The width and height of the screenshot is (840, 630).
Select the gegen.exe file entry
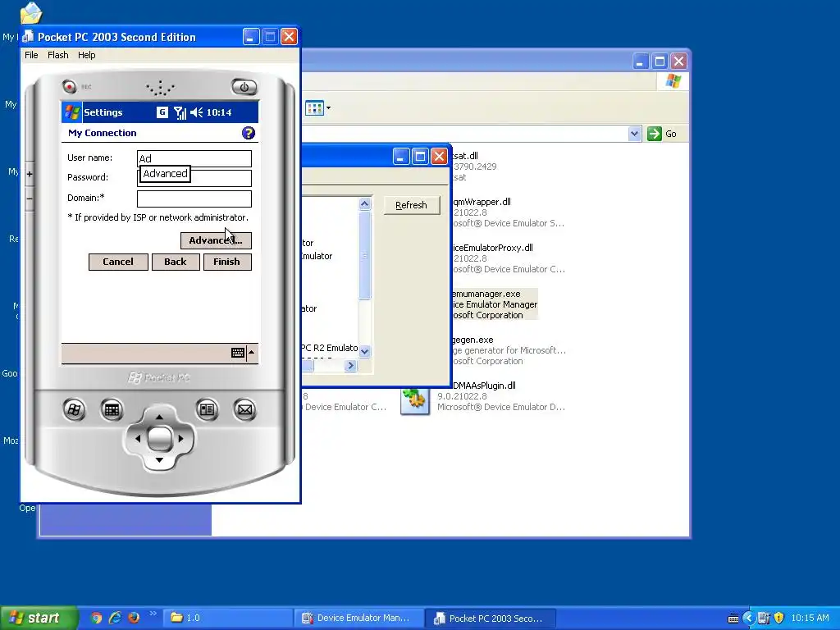click(508, 350)
